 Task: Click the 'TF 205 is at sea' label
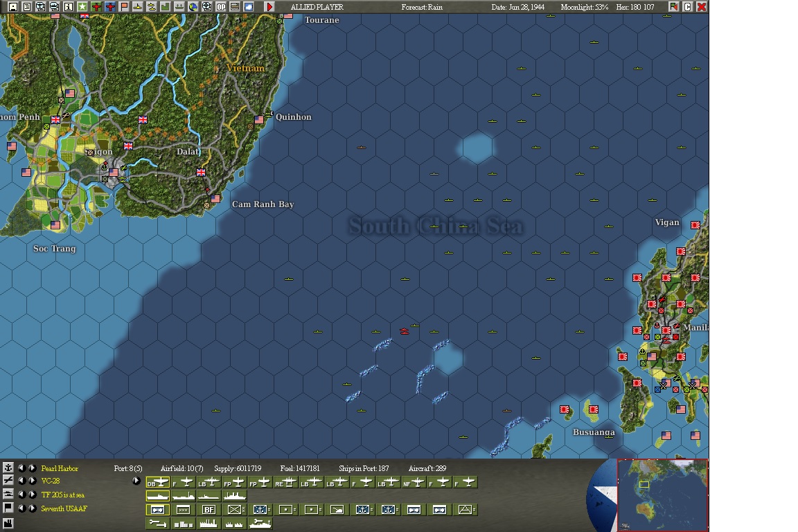(62, 495)
